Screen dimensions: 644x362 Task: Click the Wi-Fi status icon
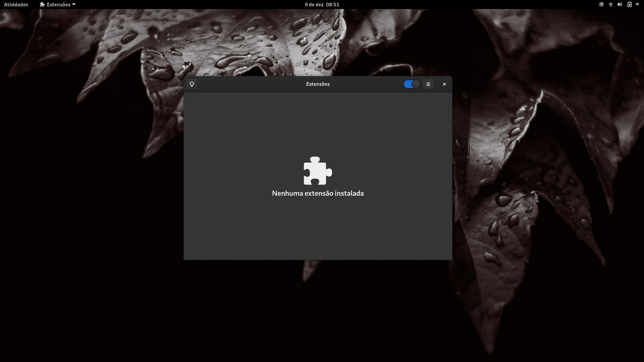610,4
